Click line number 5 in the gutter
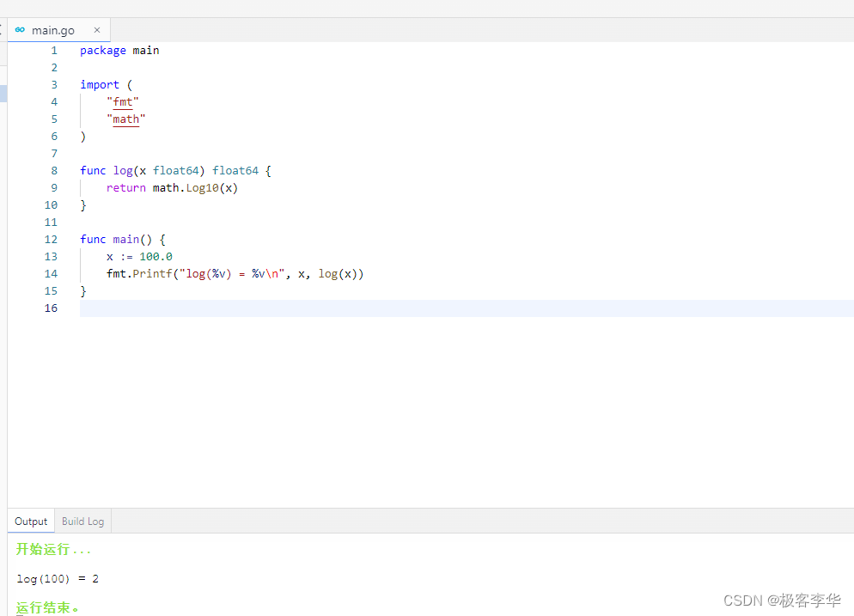The image size is (854, 616). 54,119
